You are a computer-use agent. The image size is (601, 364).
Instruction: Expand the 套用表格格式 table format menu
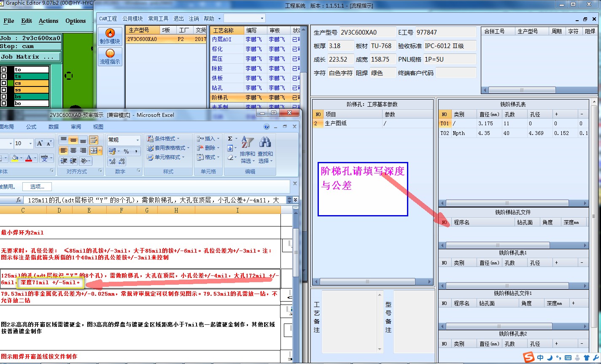click(x=168, y=148)
